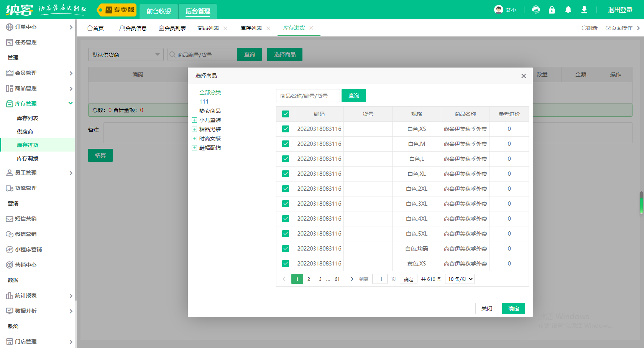Uncheck the 白色,3XL row checkbox
Screen dimensions: 644x348
286,204
